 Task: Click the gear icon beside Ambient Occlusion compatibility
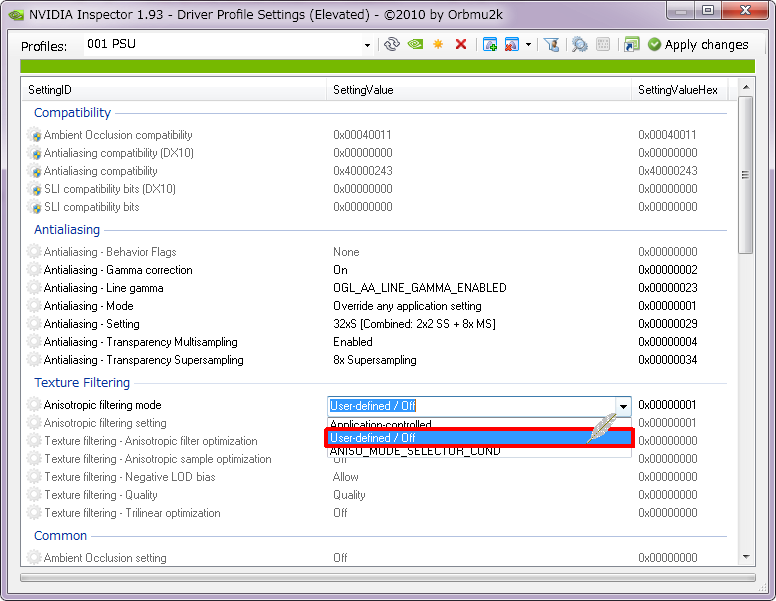[34, 135]
